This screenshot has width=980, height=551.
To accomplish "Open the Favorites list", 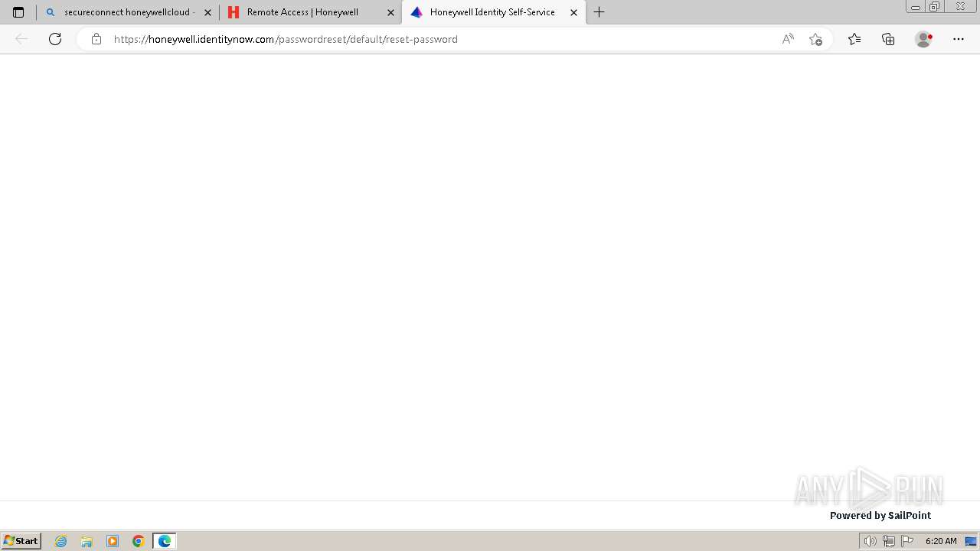I will (x=854, y=39).
